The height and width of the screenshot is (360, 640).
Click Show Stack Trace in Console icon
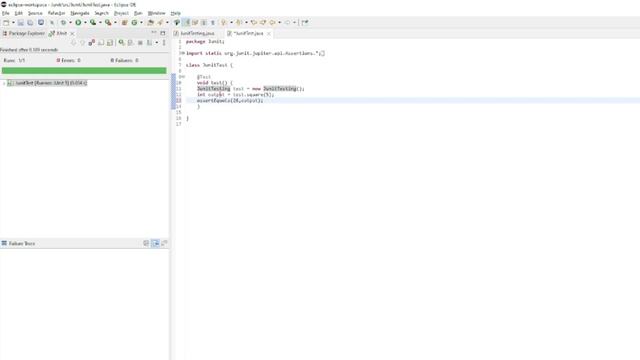(x=146, y=243)
